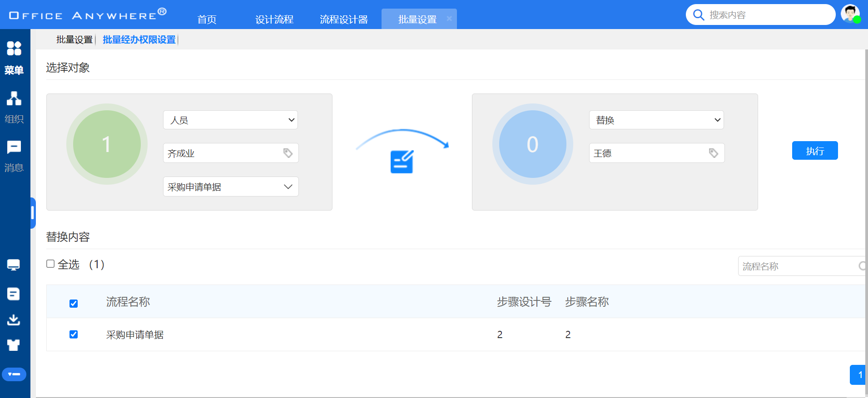
Task: Open the 人员 dropdown
Action: 230,120
